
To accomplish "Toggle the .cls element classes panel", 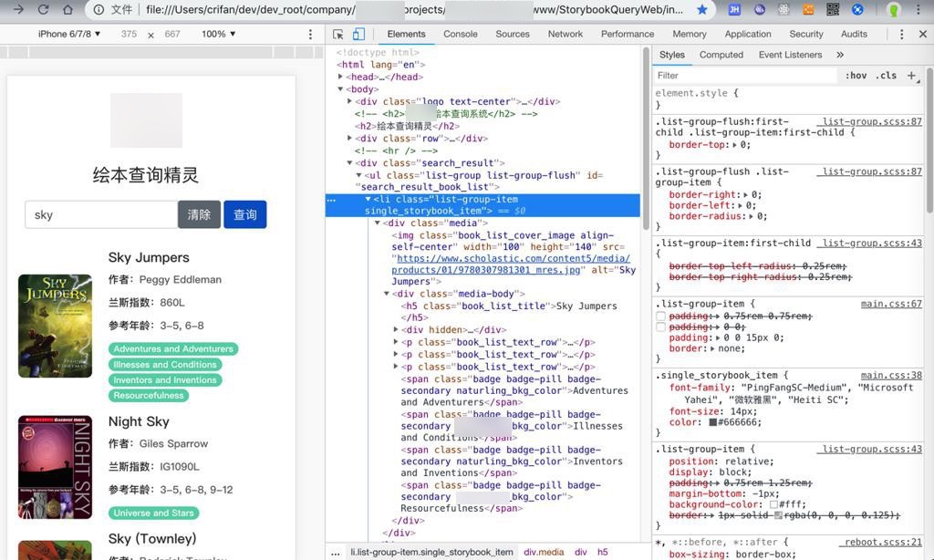I will point(886,76).
